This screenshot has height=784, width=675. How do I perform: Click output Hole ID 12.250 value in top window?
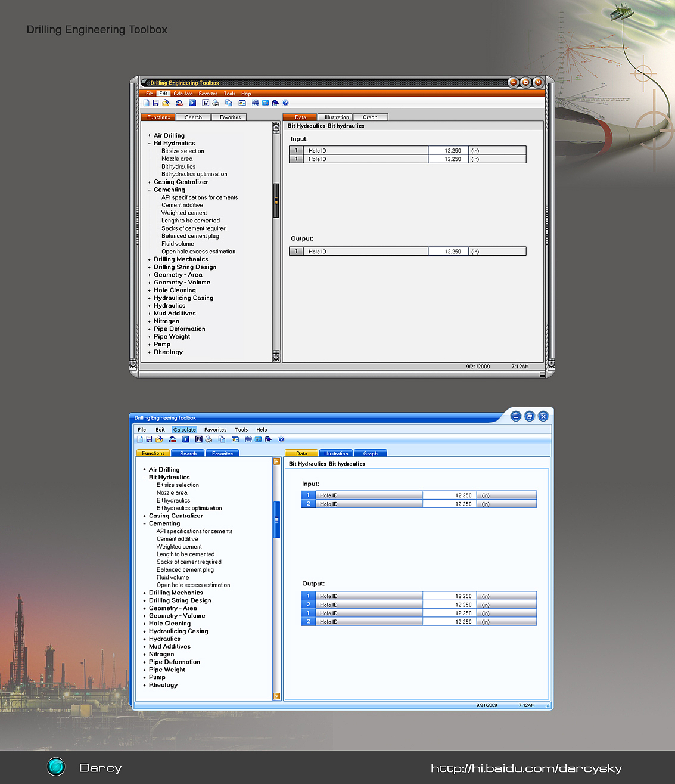point(448,252)
